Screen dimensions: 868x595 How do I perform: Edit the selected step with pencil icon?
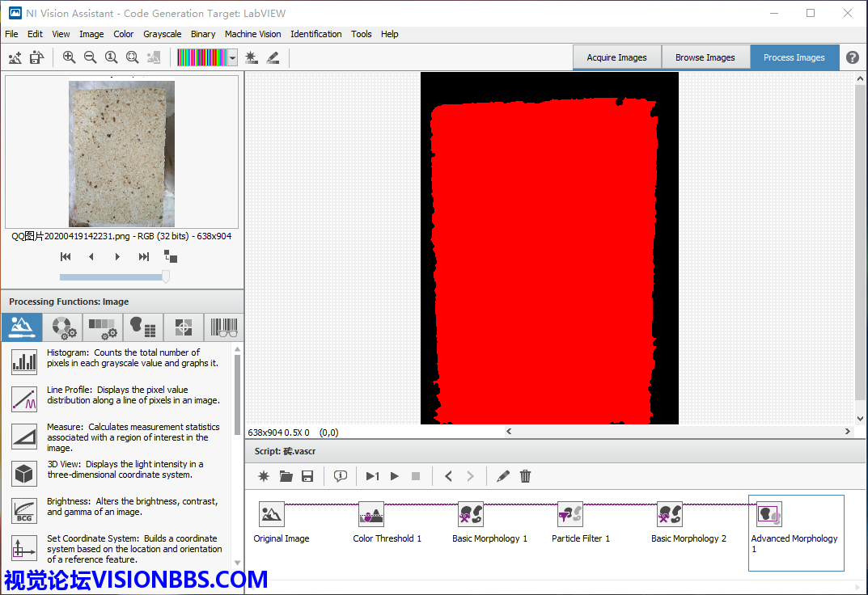[x=503, y=476]
